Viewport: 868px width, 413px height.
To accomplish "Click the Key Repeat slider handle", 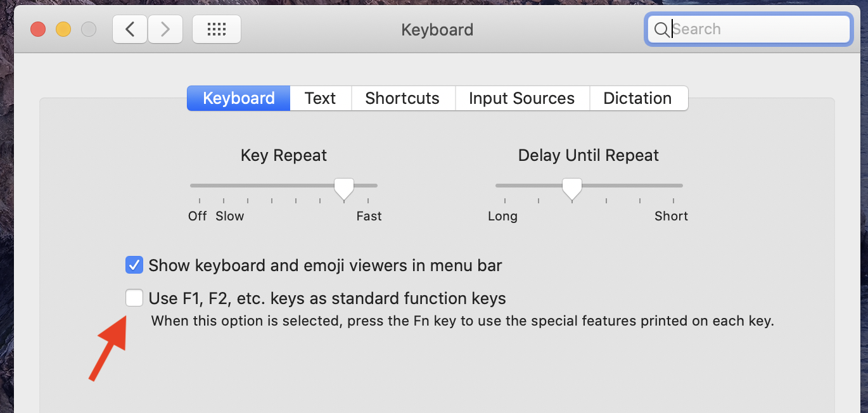I will tap(344, 187).
